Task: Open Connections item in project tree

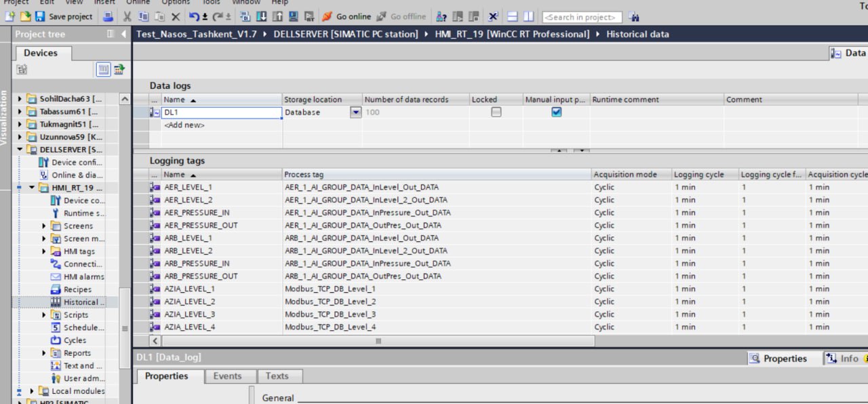Action: [x=77, y=264]
